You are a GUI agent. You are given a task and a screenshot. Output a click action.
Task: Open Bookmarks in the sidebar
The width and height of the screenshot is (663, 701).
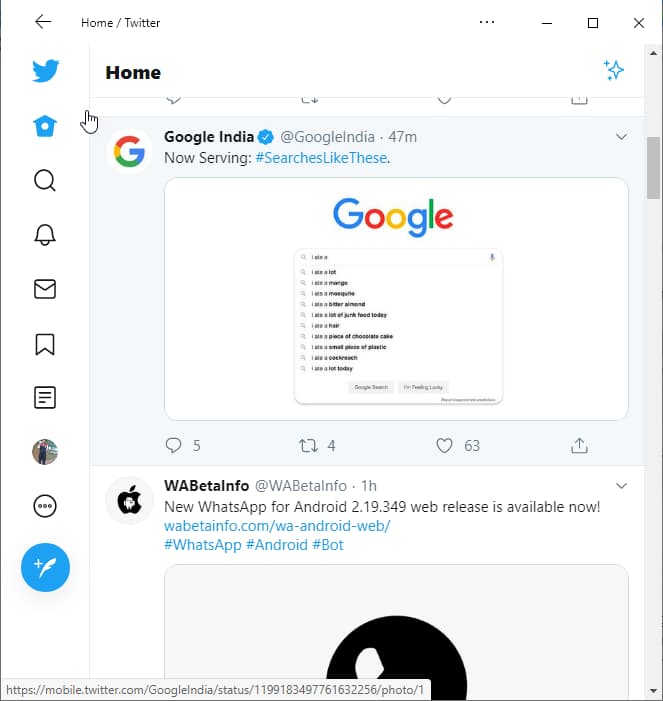(45, 344)
